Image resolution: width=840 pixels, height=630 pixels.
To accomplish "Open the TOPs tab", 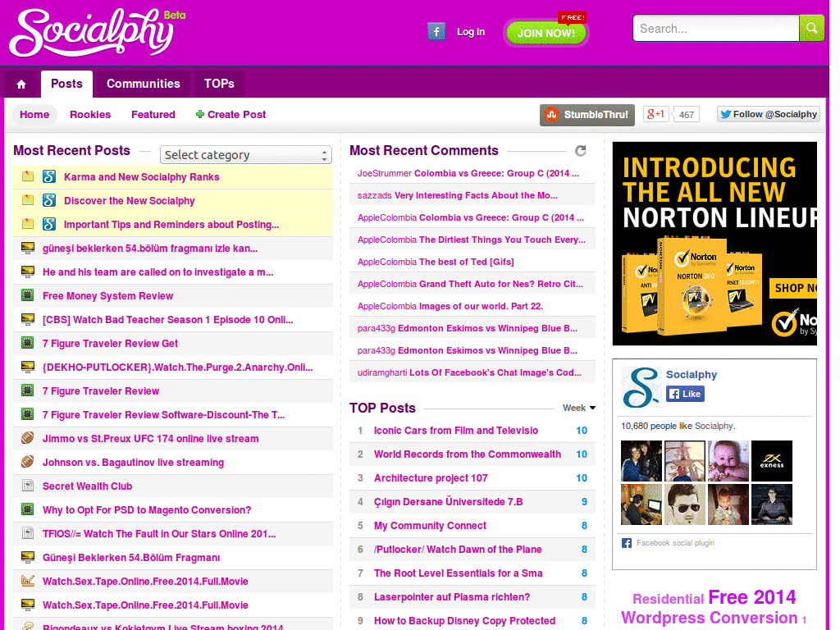I will pyautogui.click(x=219, y=84).
